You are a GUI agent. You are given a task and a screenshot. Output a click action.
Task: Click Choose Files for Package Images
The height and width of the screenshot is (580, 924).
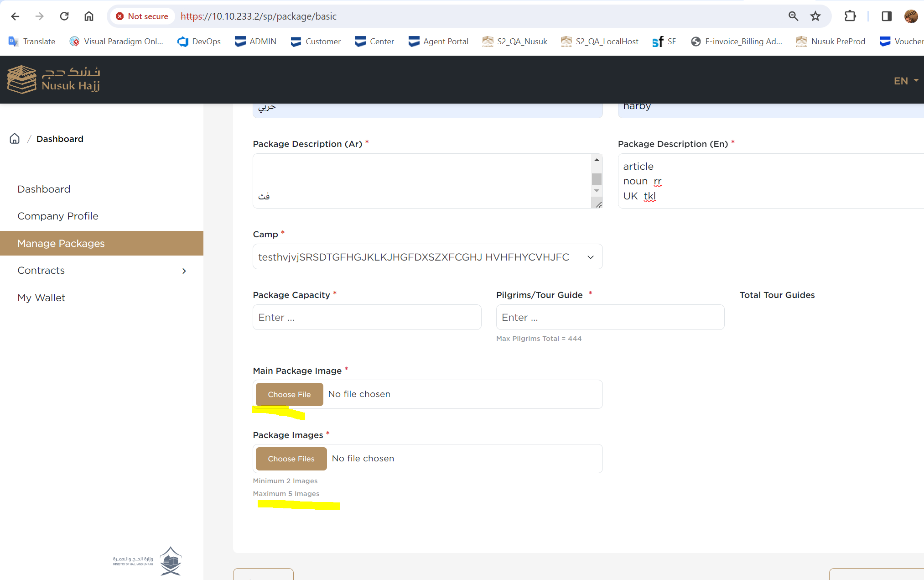click(x=291, y=459)
